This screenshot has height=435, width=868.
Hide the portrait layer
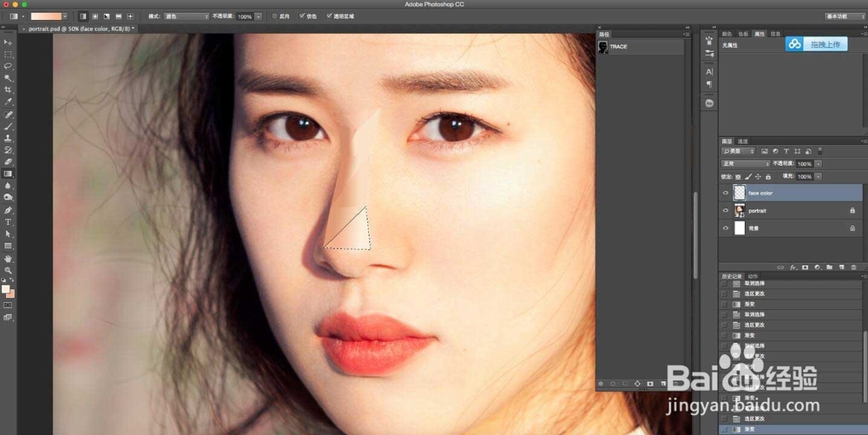point(725,211)
